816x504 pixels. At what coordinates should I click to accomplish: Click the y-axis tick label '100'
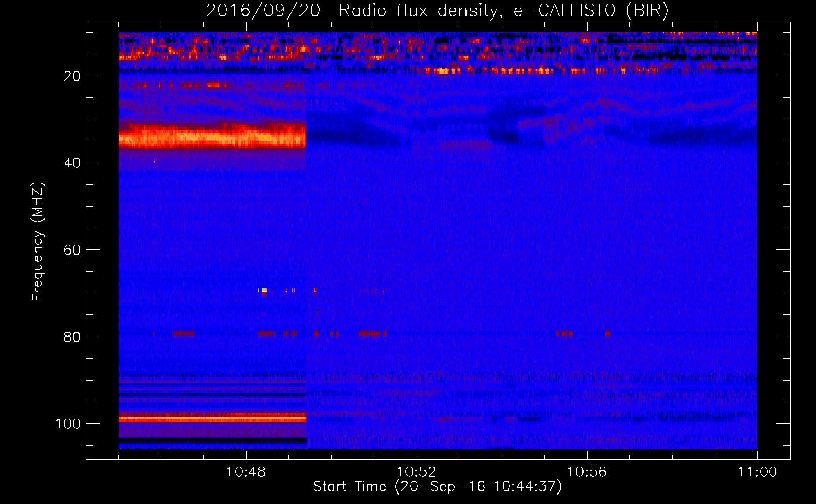pos(68,424)
